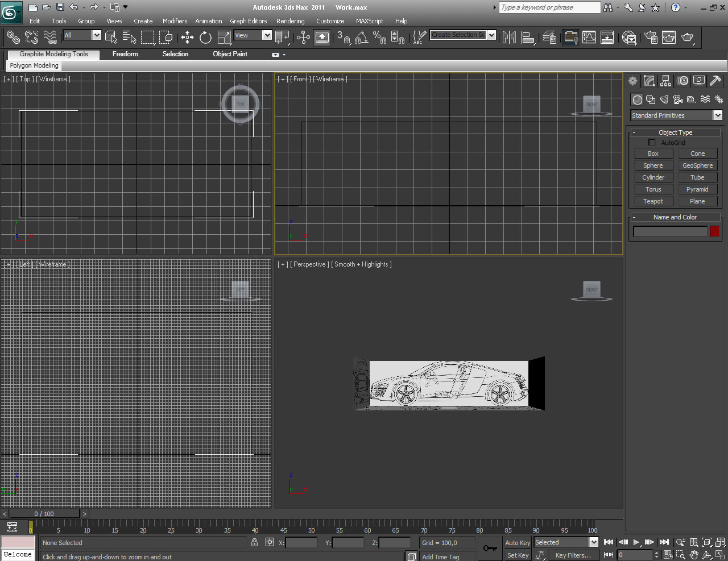Image resolution: width=728 pixels, height=561 pixels.
Task: Open the Render Setup dialog
Action: (x=651, y=38)
